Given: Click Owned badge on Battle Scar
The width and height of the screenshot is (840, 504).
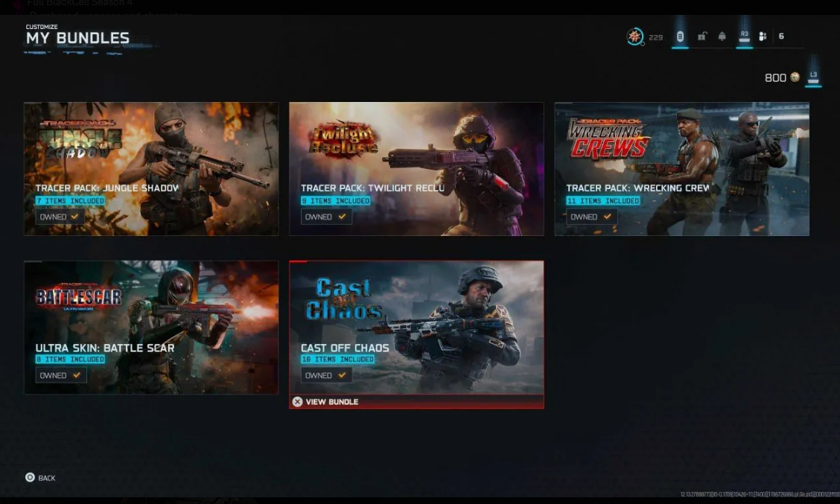Looking at the screenshot, I should tap(60, 375).
